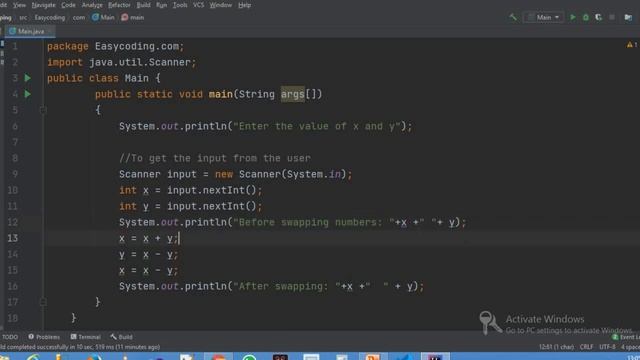Click "x = x + y;" on line 13
Screen dimensions: 640x360
click(149, 238)
